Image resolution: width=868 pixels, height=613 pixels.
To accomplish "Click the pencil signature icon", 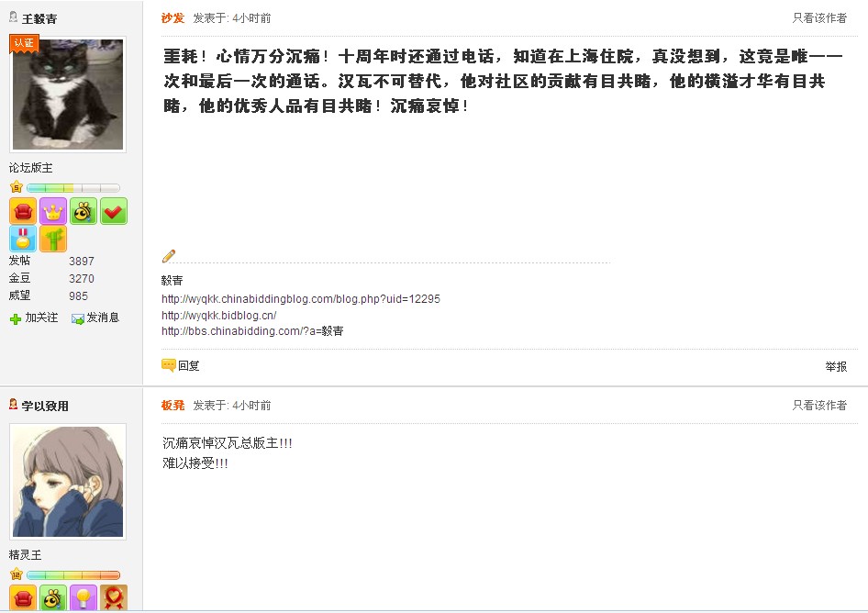I will 168,256.
